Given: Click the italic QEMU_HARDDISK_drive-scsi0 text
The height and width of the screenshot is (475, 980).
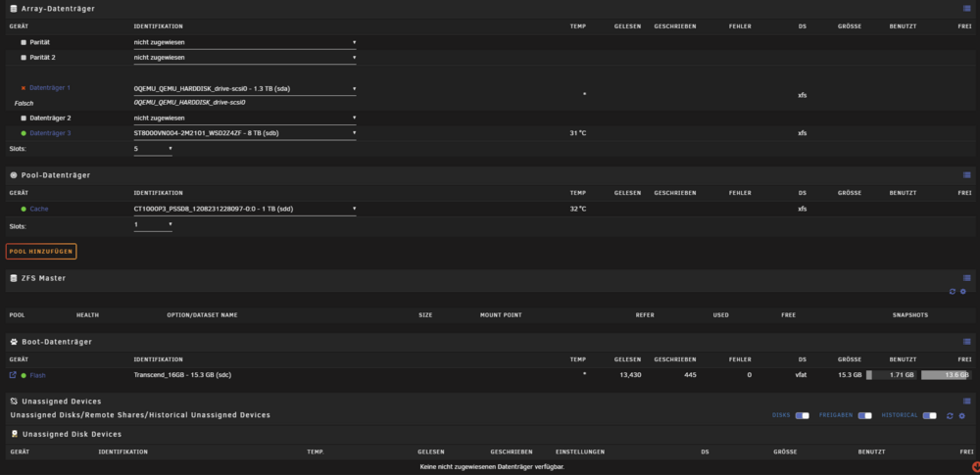Looking at the screenshot, I should pos(189,103).
